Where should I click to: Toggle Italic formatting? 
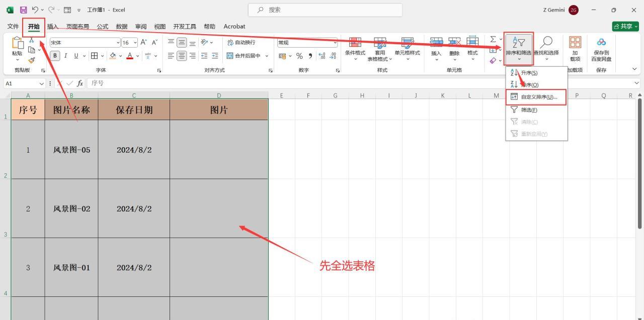point(65,56)
